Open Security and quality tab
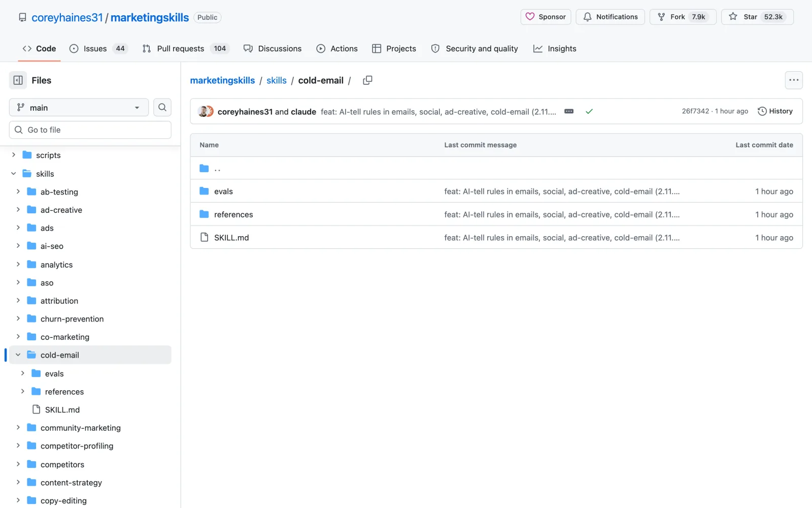Image resolution: width=812 pixels, height=508 pixels. 475,49
